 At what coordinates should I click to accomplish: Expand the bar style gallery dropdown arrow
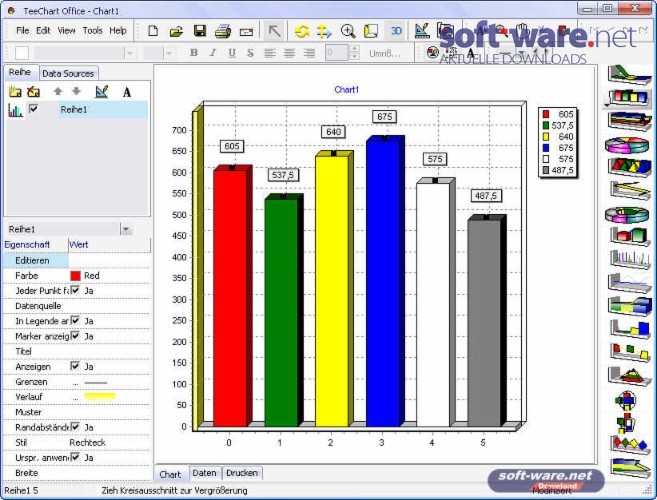(606, 105)
